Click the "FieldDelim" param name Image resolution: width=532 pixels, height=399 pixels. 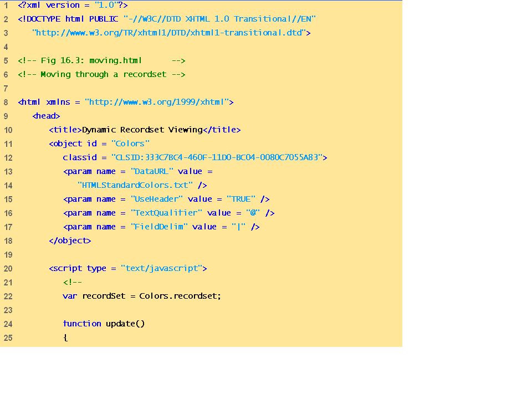pyautogui.click(x=159, y=227)
